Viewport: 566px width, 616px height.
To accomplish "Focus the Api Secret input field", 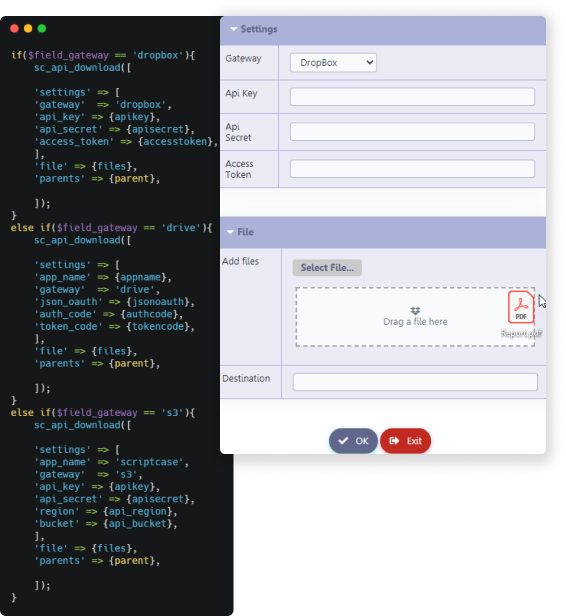I will tap(412, 132).
